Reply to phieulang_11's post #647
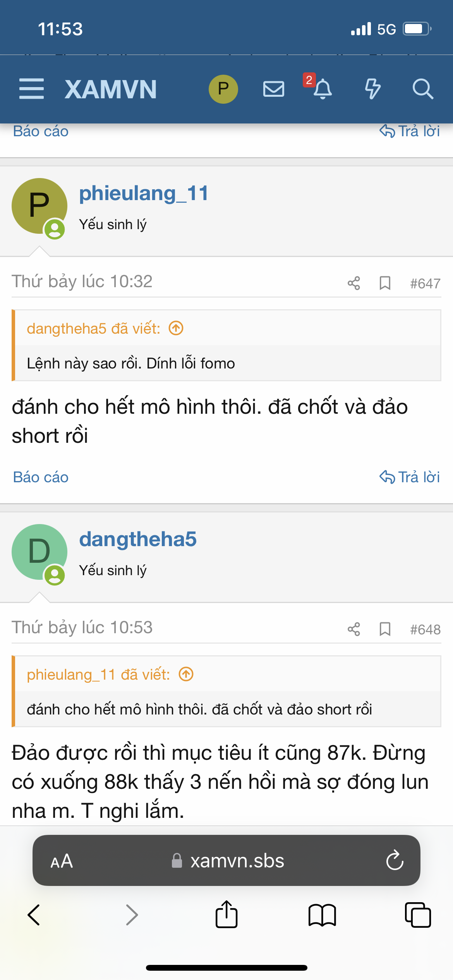This screenshot has height=980, width=453. click(410, 477)
